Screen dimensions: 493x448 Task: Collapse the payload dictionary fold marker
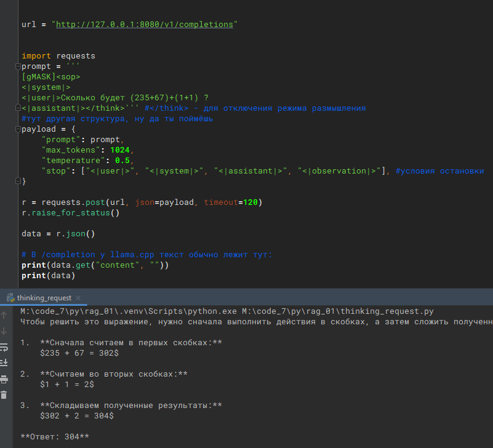coord(18,129)
